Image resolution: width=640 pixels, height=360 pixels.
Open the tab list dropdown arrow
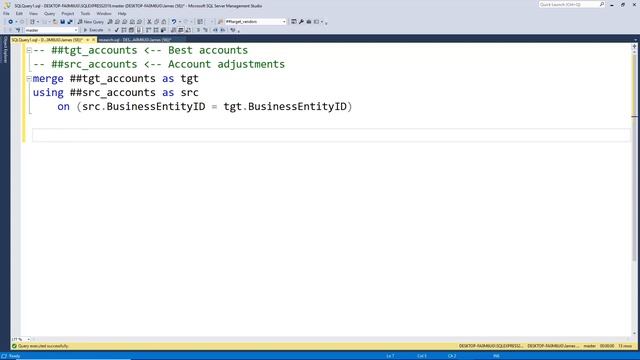coord(636,40)
